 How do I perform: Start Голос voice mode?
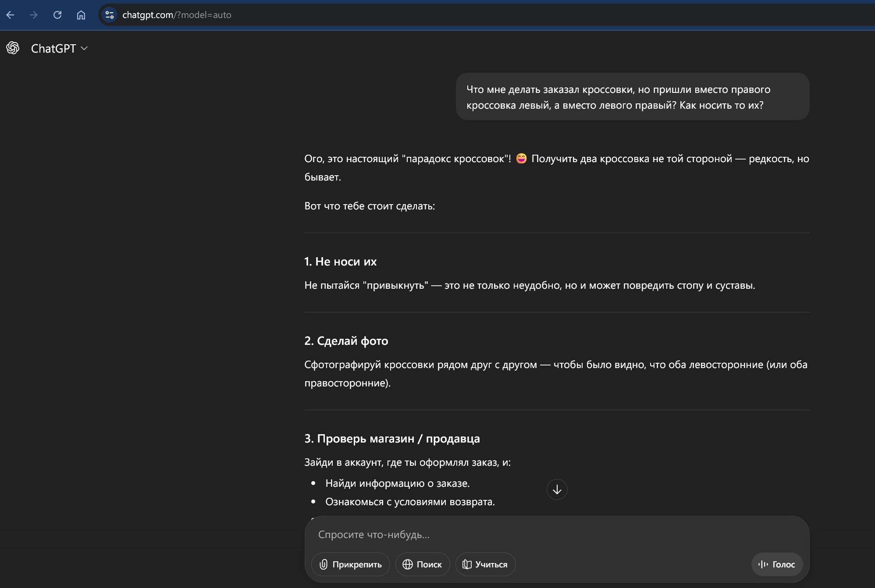[777, 564]
